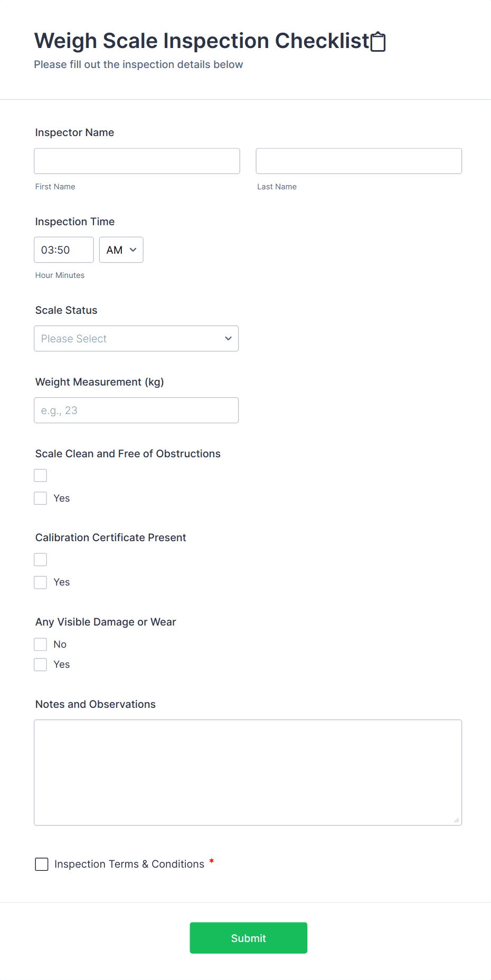The width and height of the screenshot is (491, 980).
Task: Expand the Scale Status dropdown
Action: (136, 339)
